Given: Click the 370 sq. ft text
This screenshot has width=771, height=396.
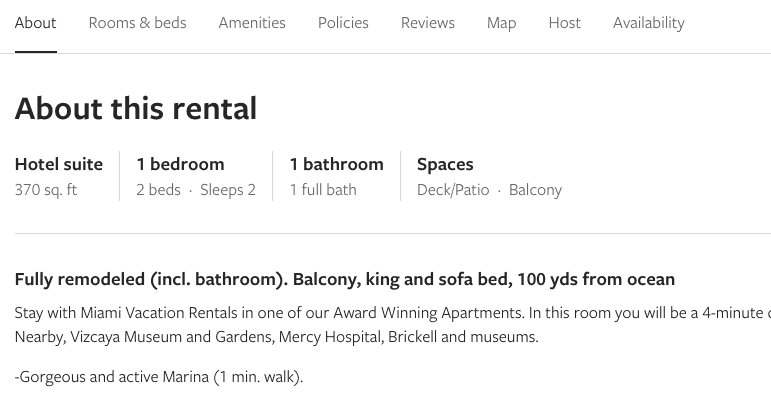Looking at the screenshot, I should (x=46, y=190).
